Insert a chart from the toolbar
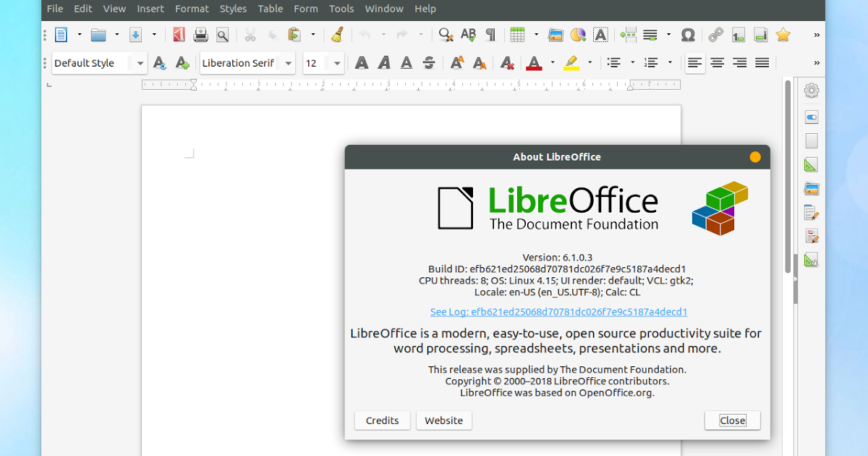 click(x=576, y=34)
